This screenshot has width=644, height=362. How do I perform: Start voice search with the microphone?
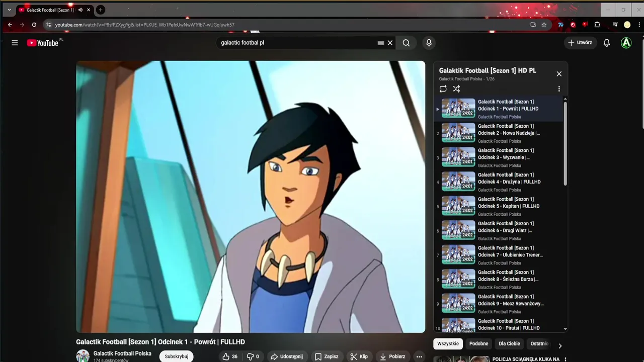pos(429,43)
